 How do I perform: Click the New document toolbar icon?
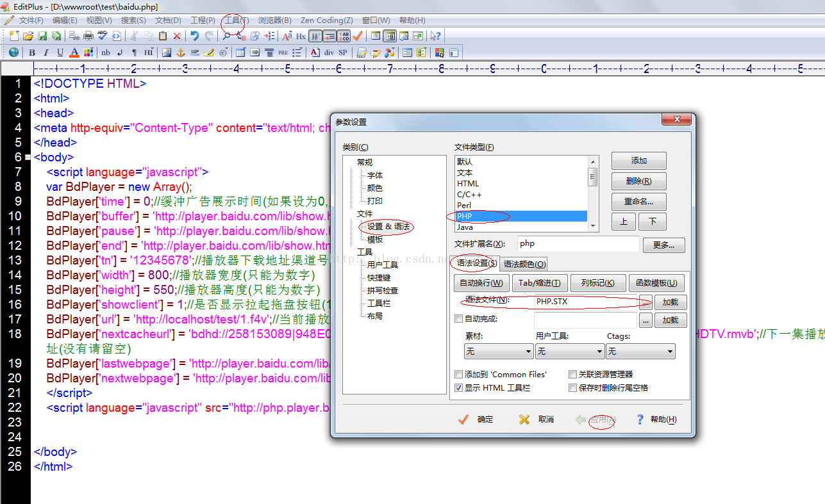click(14, 36)
